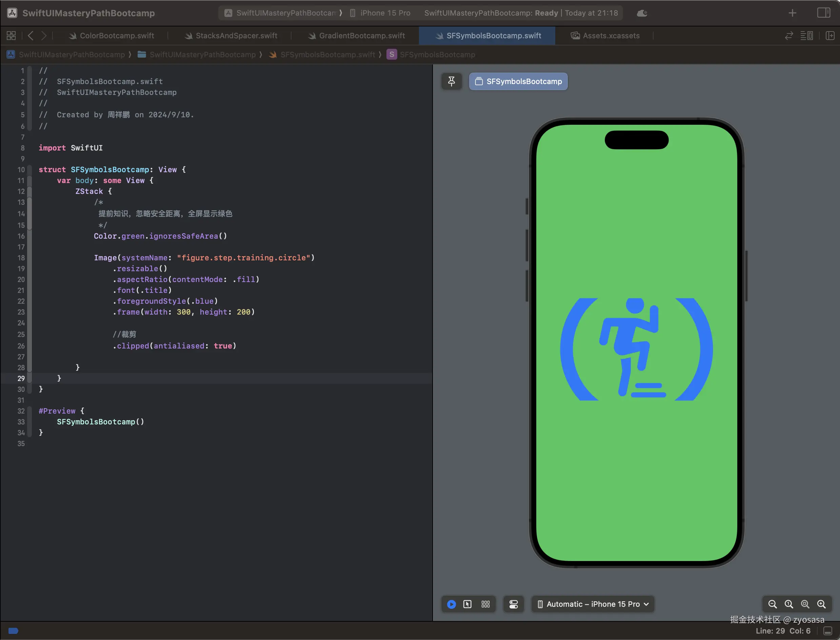Zoom preview to fit
This screenshot has height=640, width=840.
click(805, 604)
